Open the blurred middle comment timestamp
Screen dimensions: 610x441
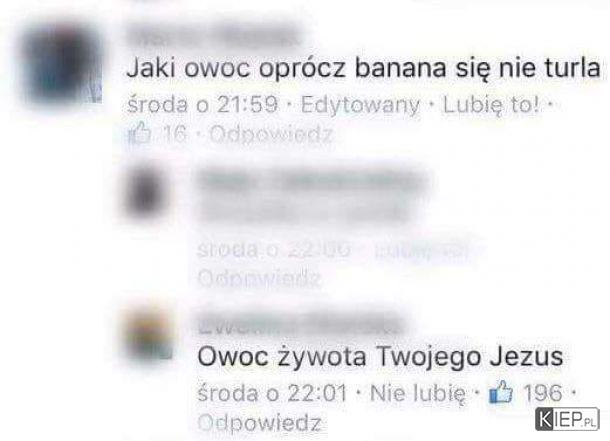point(274,250)
